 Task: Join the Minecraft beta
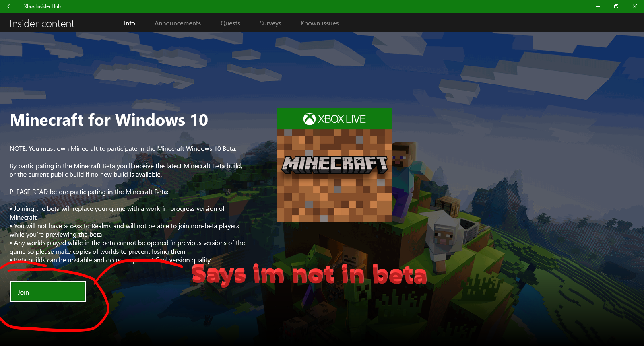coord(48,292)
